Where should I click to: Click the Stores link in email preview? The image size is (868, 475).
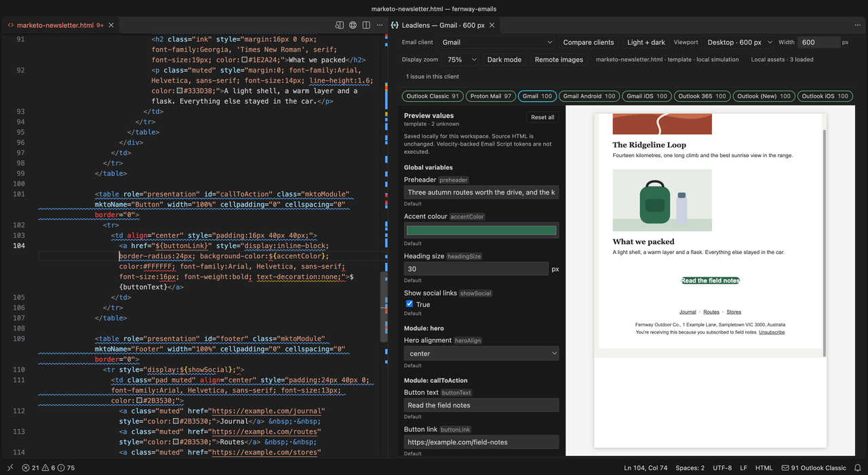click(x=734, y=312)
